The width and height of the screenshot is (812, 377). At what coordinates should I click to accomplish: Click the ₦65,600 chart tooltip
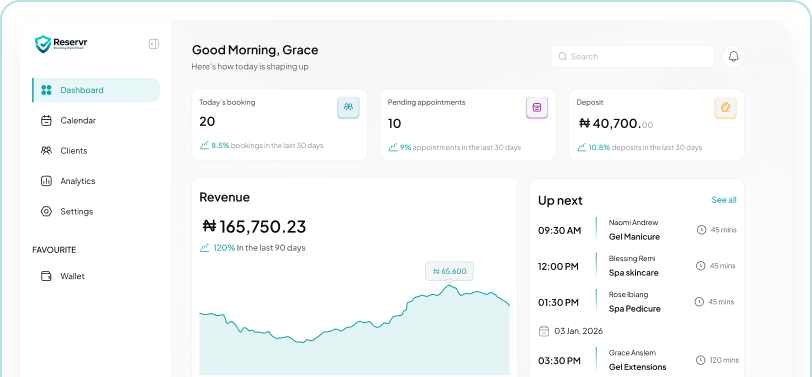(x=450, y=271)
